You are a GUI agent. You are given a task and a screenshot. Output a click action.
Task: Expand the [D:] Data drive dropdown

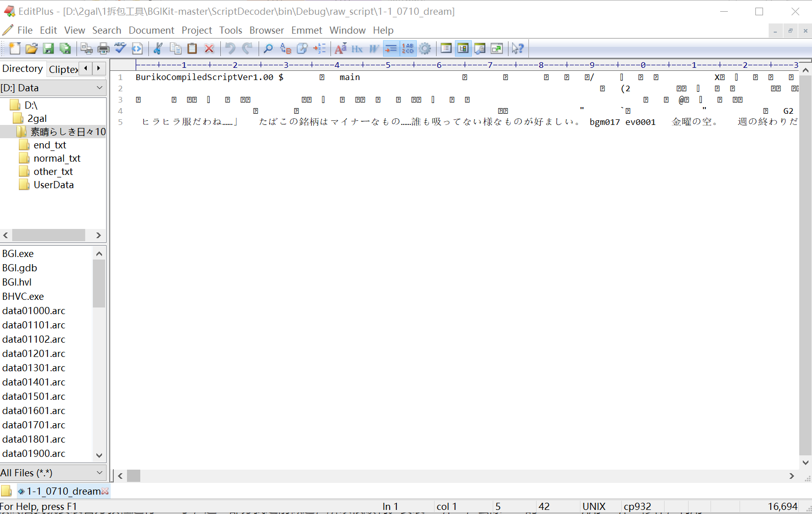[x=99, y=88]
